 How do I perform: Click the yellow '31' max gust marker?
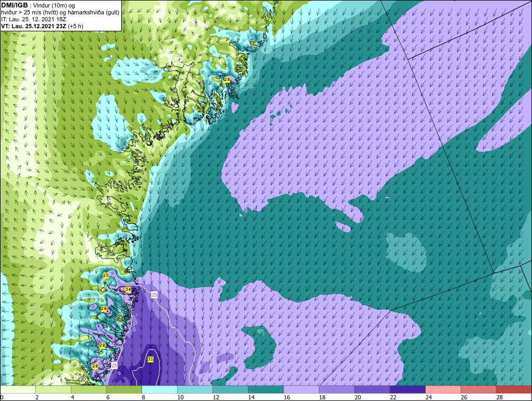151,359
